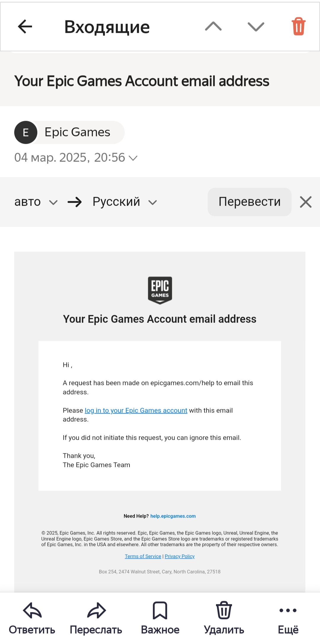Mark email as Важное bookmark
Screen dimensions: 320x644
click(x=160, y=611)
